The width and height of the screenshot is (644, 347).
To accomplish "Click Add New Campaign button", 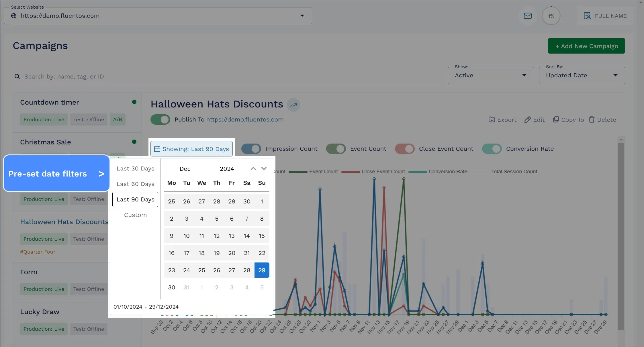I will pyautogui.click(x=586, y=46).
